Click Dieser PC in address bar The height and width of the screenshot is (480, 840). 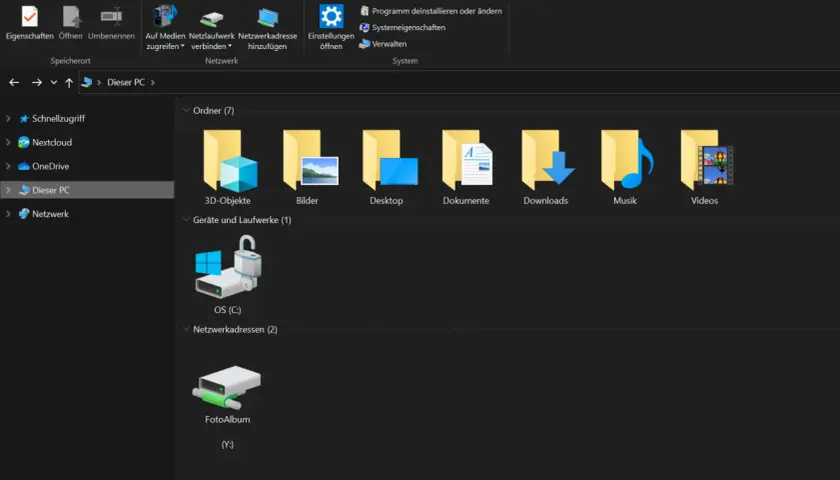coord(126,82)
